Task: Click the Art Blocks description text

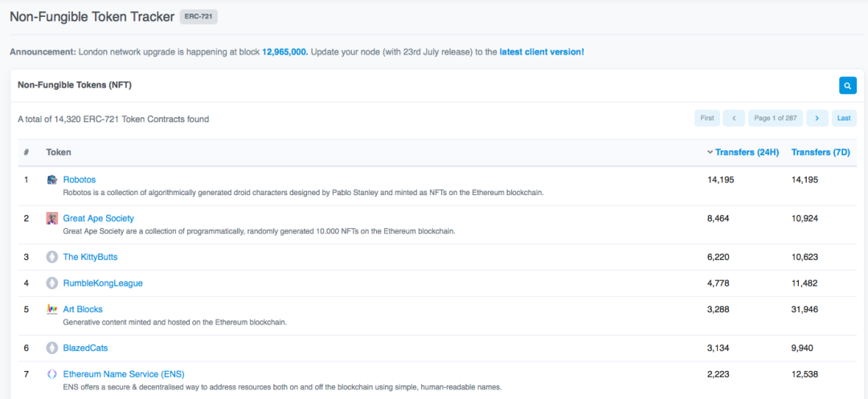Action: (175, 322)
